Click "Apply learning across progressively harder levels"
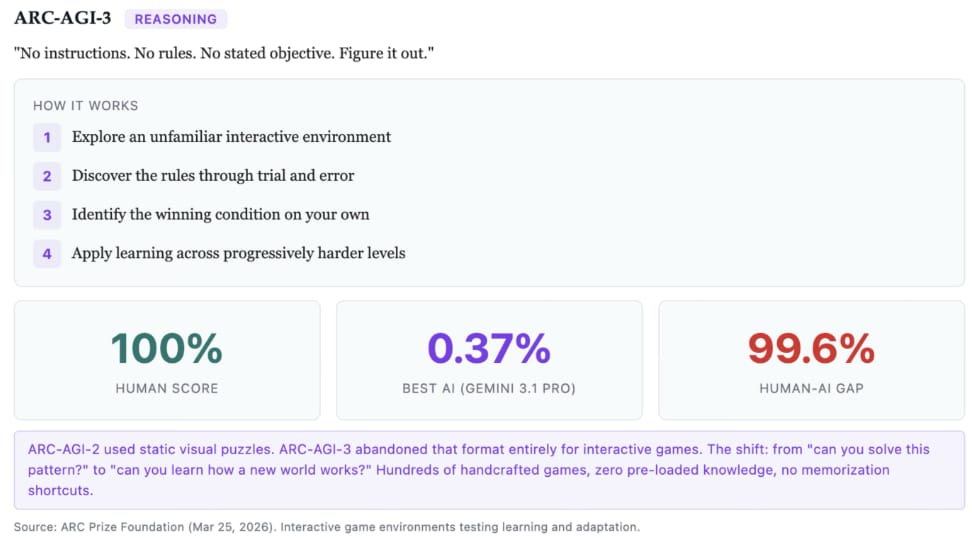The height and width of the screenshot is (538, 972). tap(238, 254)
